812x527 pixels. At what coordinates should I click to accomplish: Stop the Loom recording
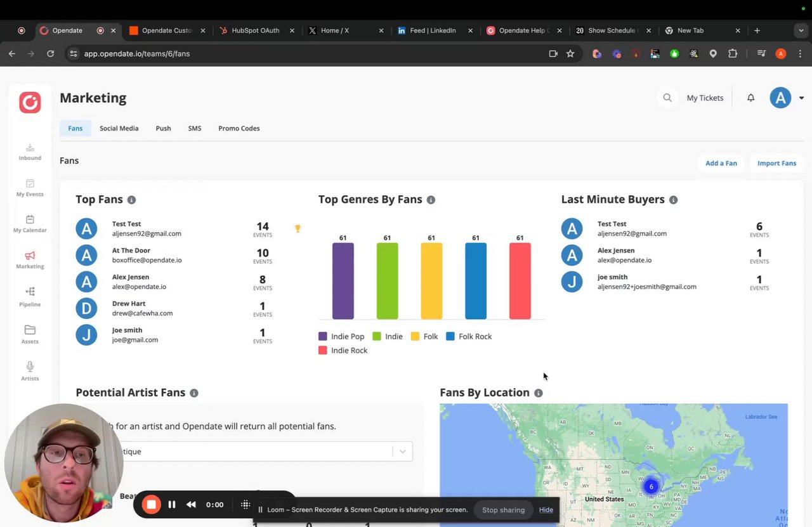(x=151, y=505)
